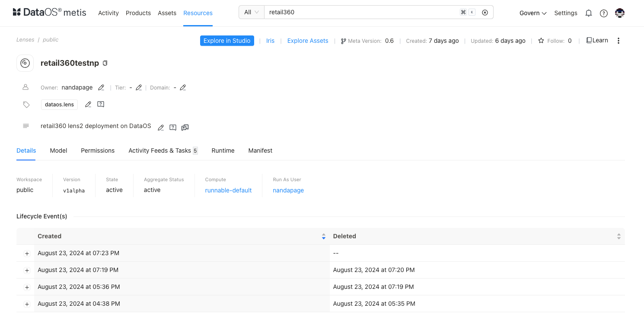Expand the August 23 05:36 PM lifecycle row

coord(27,287)
